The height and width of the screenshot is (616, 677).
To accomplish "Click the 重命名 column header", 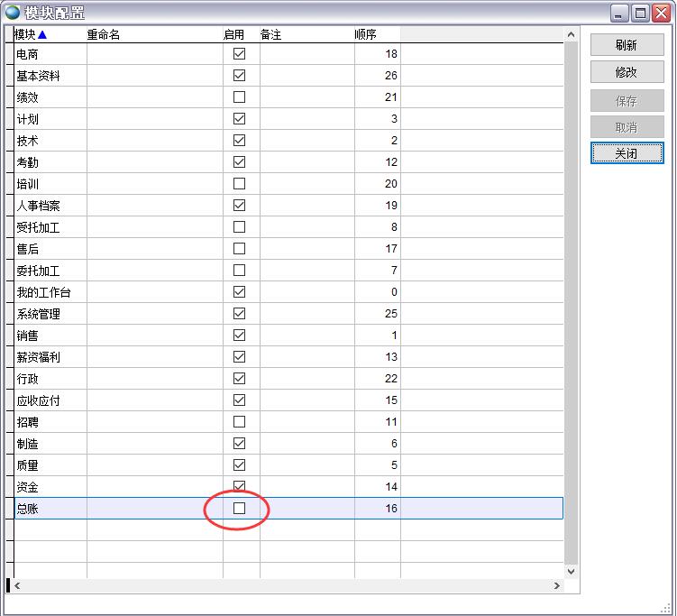I will (103, 34).
